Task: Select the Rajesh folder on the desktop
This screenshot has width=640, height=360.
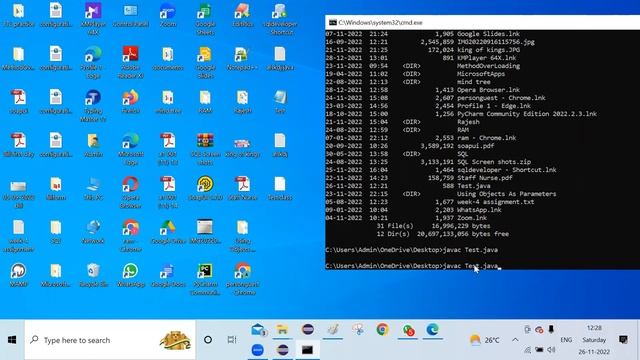Action: (x=242, y=102)
